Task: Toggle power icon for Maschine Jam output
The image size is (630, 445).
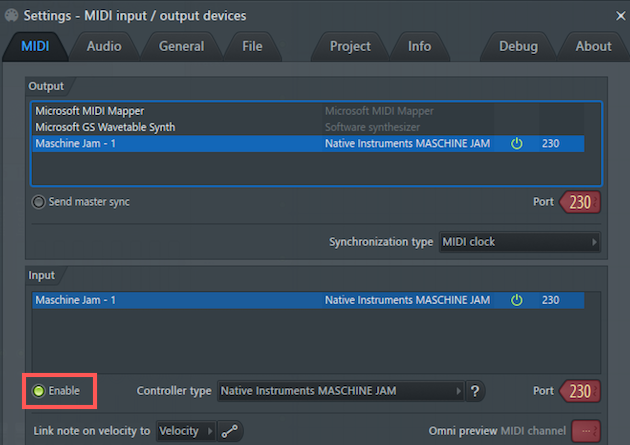Action: (x=517, y=143)
